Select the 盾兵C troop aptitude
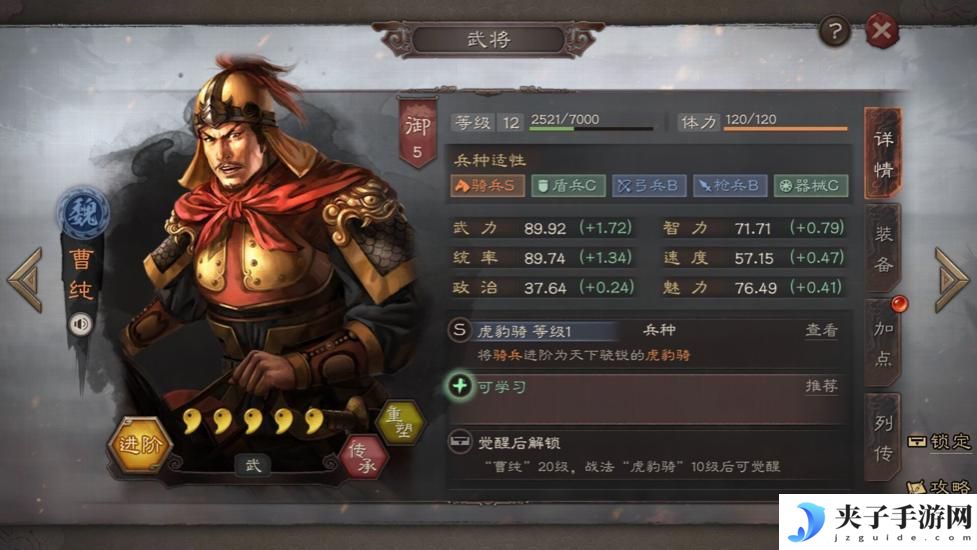Viewport: 977px width, 550px height. point(568,186)
